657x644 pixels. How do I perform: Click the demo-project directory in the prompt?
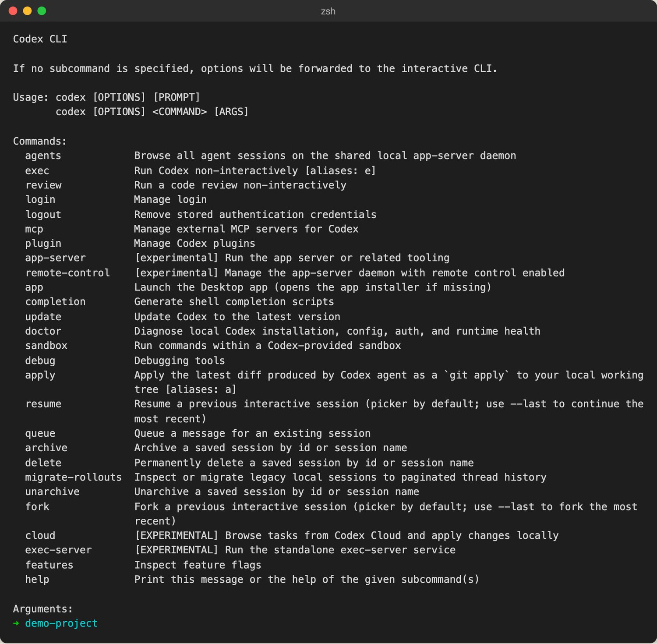(x=61, y=623)
